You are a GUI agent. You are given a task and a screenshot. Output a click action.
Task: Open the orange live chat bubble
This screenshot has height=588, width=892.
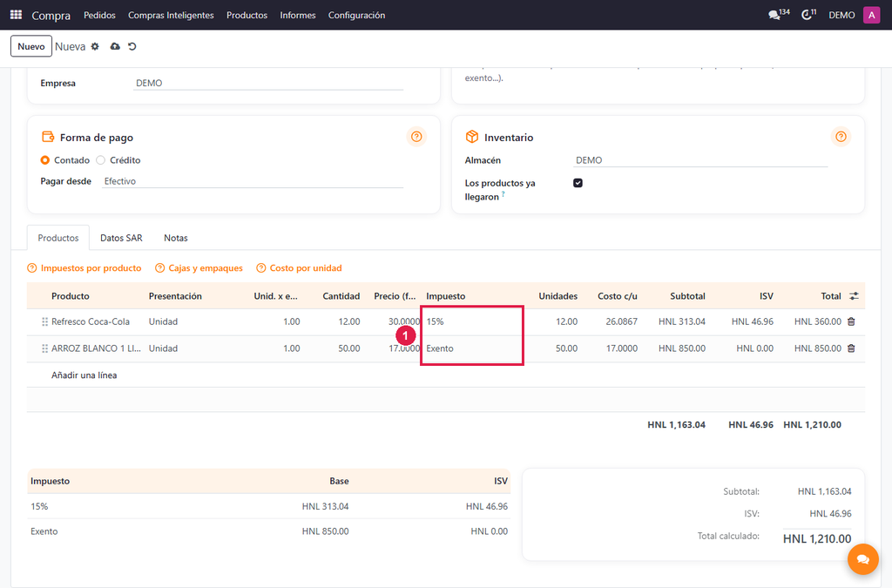click(863, 559)
